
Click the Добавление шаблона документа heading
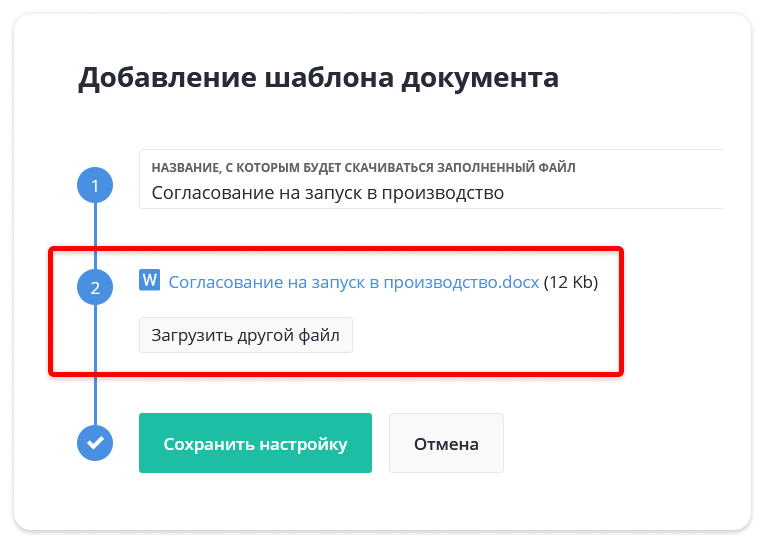point(319,78)
